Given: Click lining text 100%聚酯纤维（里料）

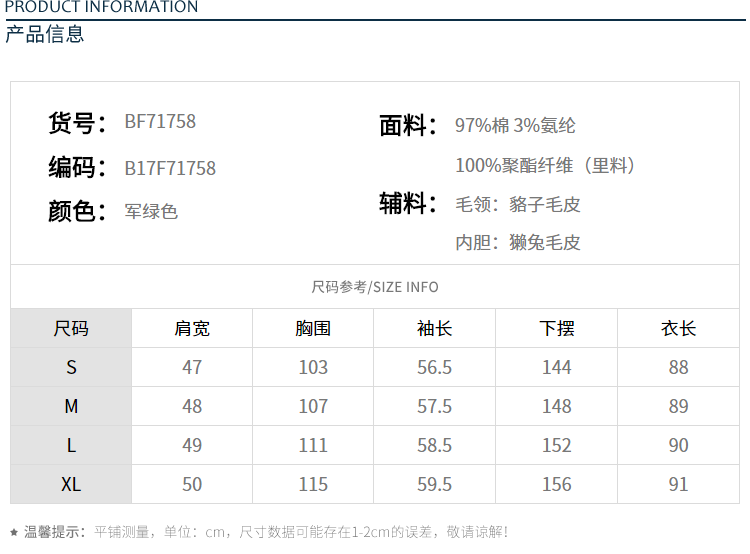Looking at the screenshot, I should pyautogui.click(x=545, y=166).
